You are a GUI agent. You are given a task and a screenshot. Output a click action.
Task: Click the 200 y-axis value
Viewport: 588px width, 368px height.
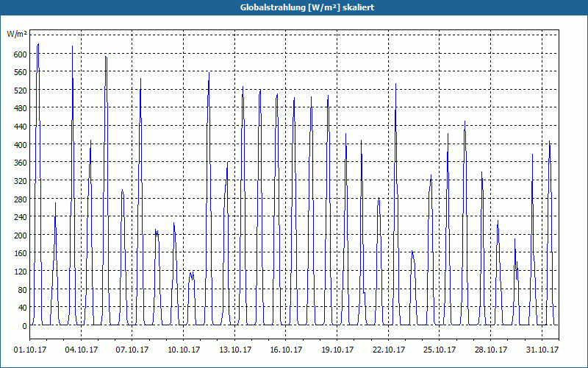tap(20, 236)
